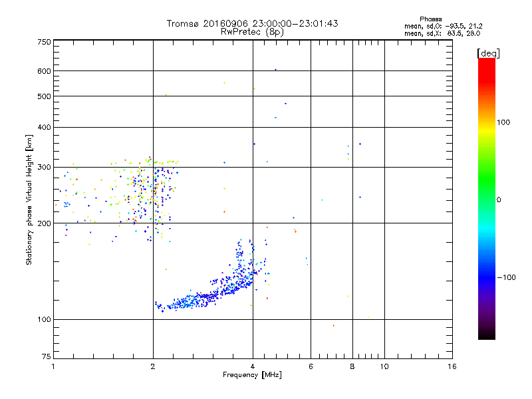Click the colorbar tick label '0'
Image resolution: width=532 pixels, height=399 pixels.
(x=499, y=199)
